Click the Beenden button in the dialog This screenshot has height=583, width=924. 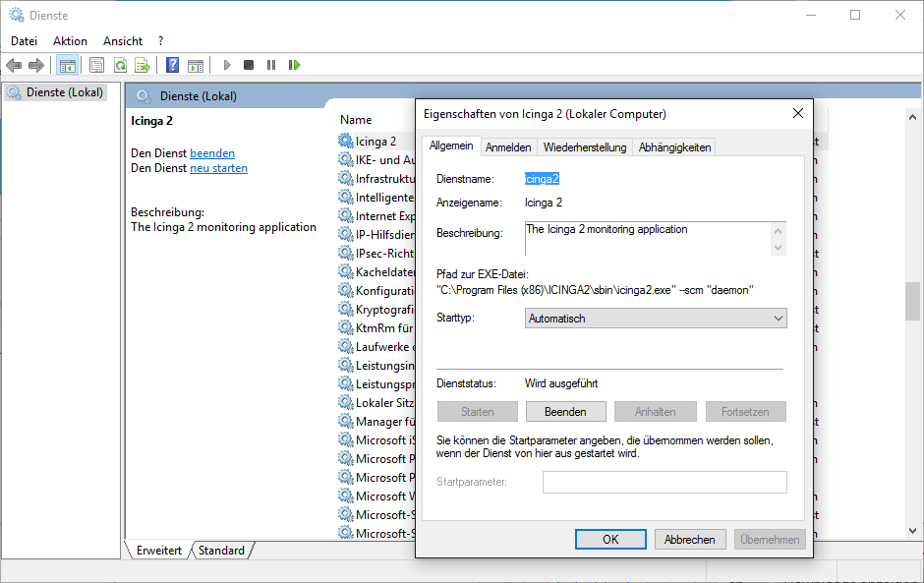[565, 412]
